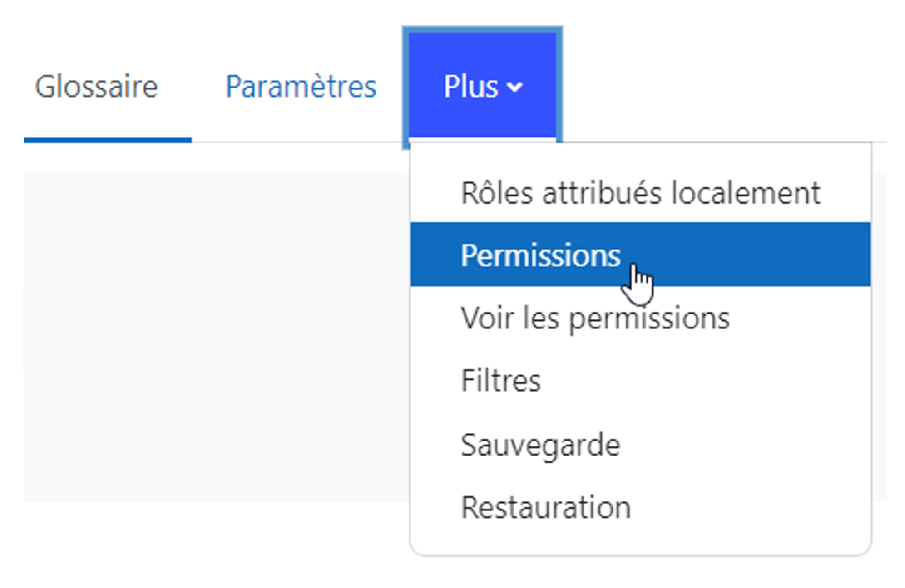The image size is (905, 588).
Task: Choose Restauration from the dropdown list
Action: (546, 507)
